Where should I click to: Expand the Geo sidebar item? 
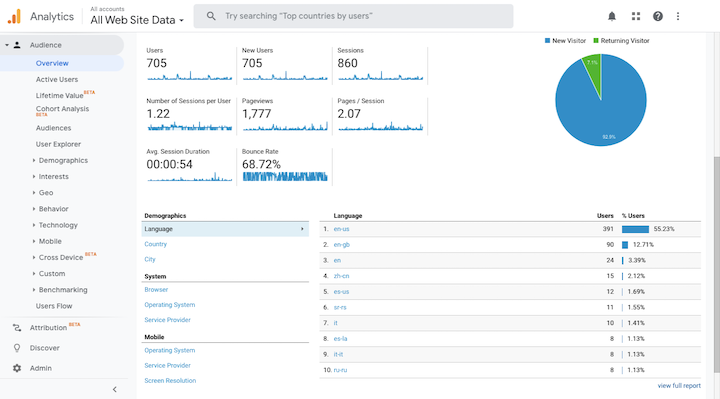[34, 192]
